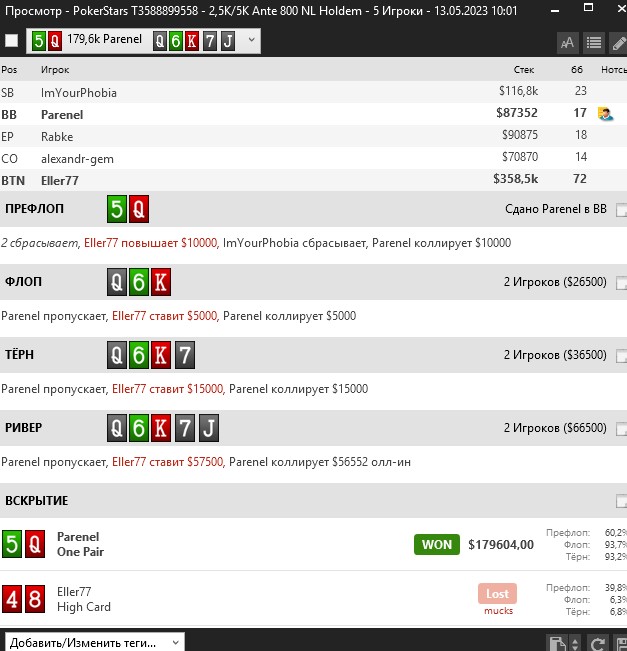Click the $87352 stack value
This screenshot has width=627, height=651.
point(517,113)
